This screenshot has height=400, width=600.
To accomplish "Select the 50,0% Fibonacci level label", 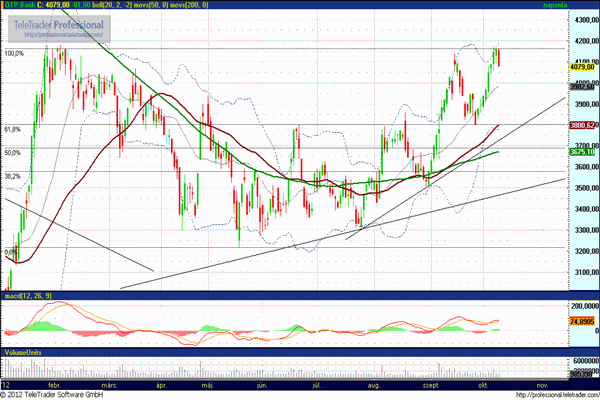I will click(x=13, y=153).
